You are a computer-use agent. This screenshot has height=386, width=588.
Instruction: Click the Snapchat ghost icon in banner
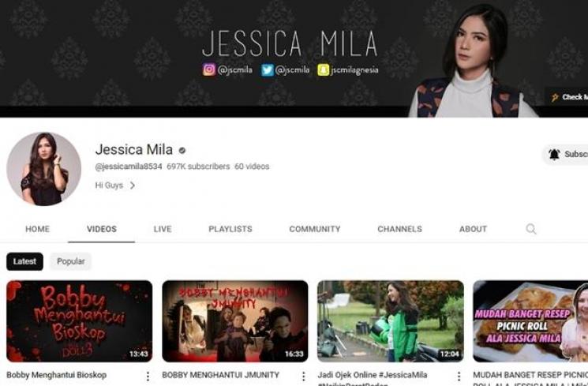tap(324, 69)
